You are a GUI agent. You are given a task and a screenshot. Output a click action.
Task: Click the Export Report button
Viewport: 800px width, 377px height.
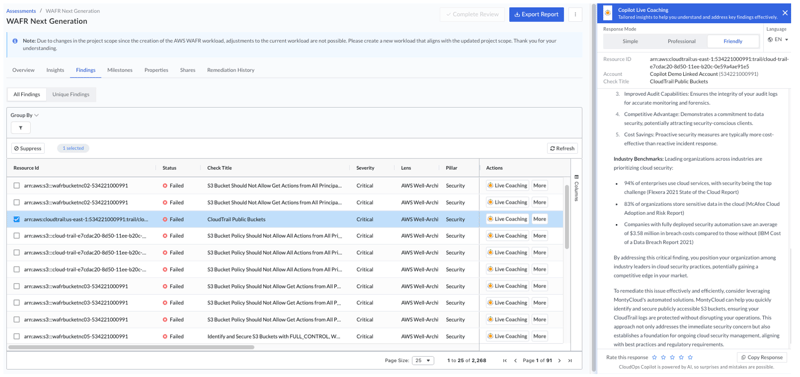pyautogui.click(x=536, y=14)
